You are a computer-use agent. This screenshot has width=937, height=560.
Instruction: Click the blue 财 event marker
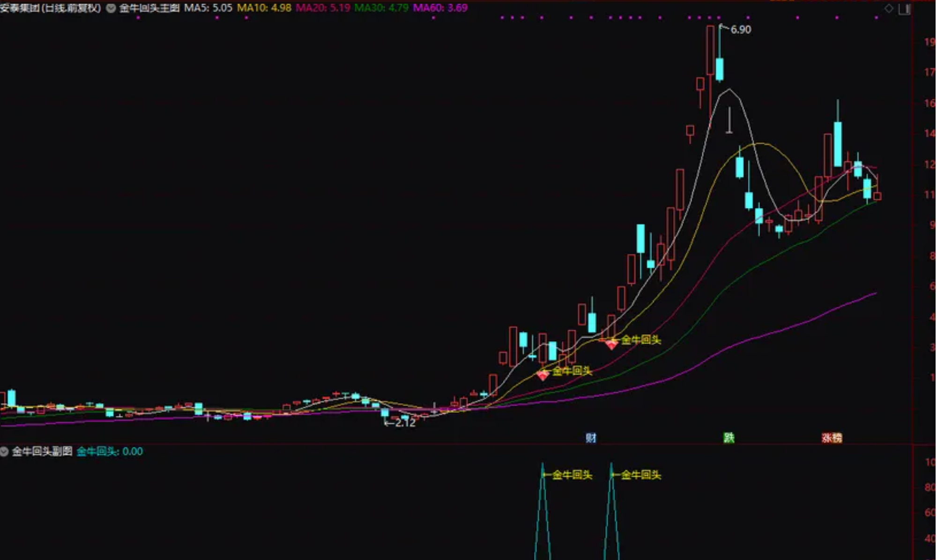[591, 438]
